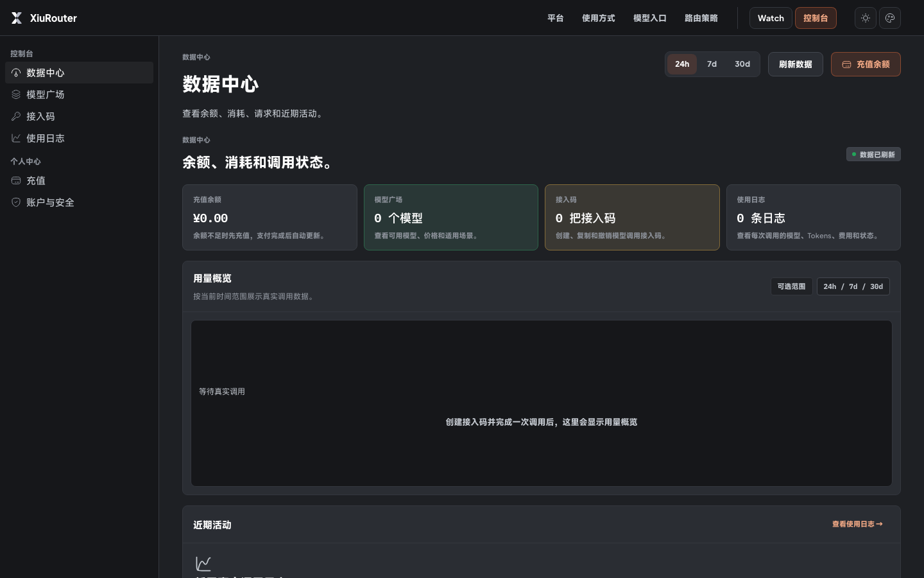924x578 pixels.
Task: Click the 模型广场 layers icon
Action: (16, 94)
